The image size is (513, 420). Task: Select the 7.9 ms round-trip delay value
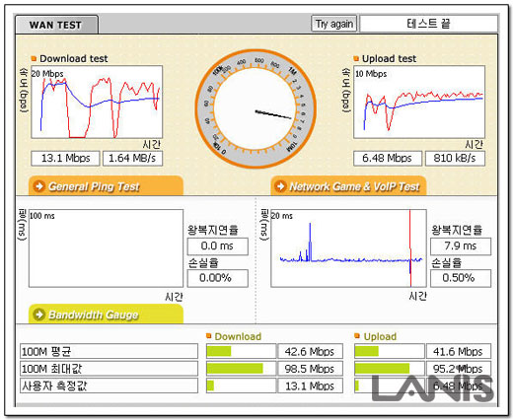click(461, 246)
